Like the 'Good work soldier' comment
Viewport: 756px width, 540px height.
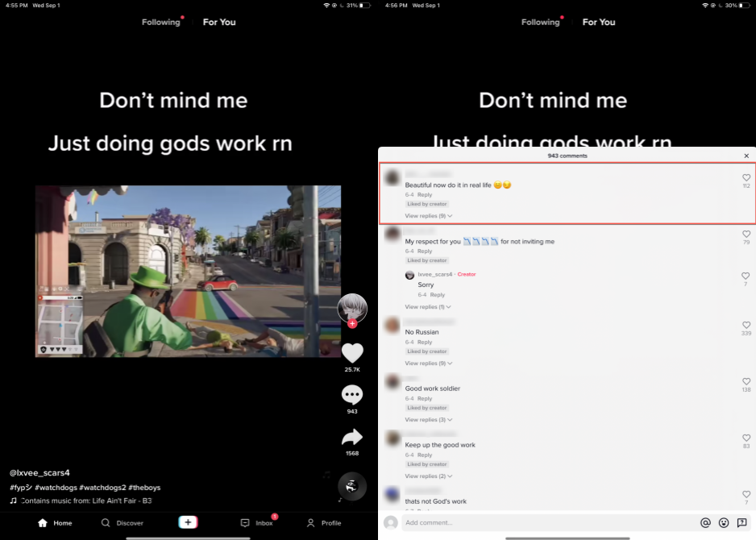click(746, 382)
